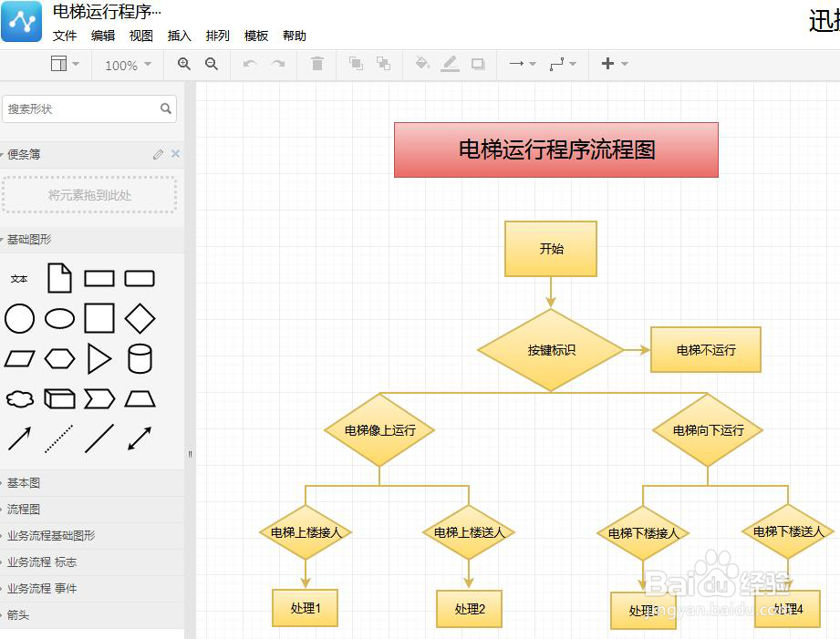Screen dimensions: 840x639
Task: Open the 模板 menu
Action: pyautogui.click(x=255, y=36)
